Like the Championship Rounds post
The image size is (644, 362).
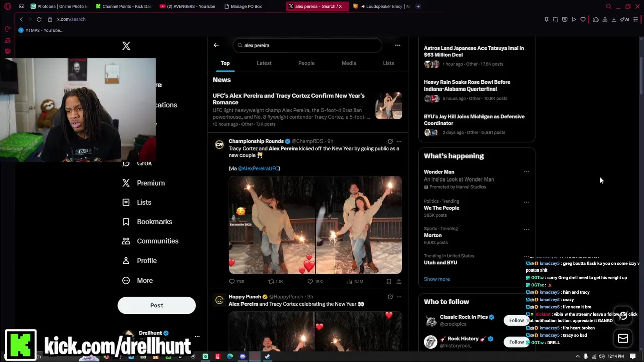[315, 282]
